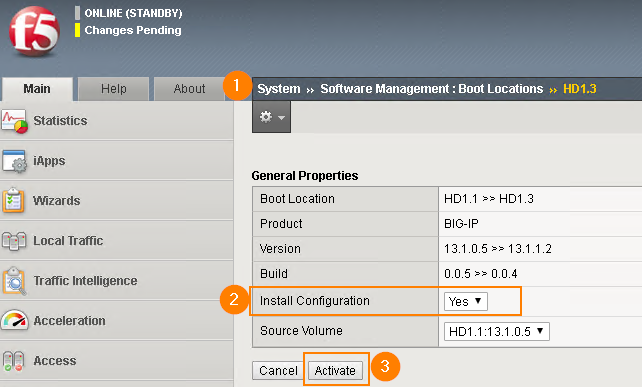Click the Activate button
This screenshot has height=387, width=642.
[335, 371]
